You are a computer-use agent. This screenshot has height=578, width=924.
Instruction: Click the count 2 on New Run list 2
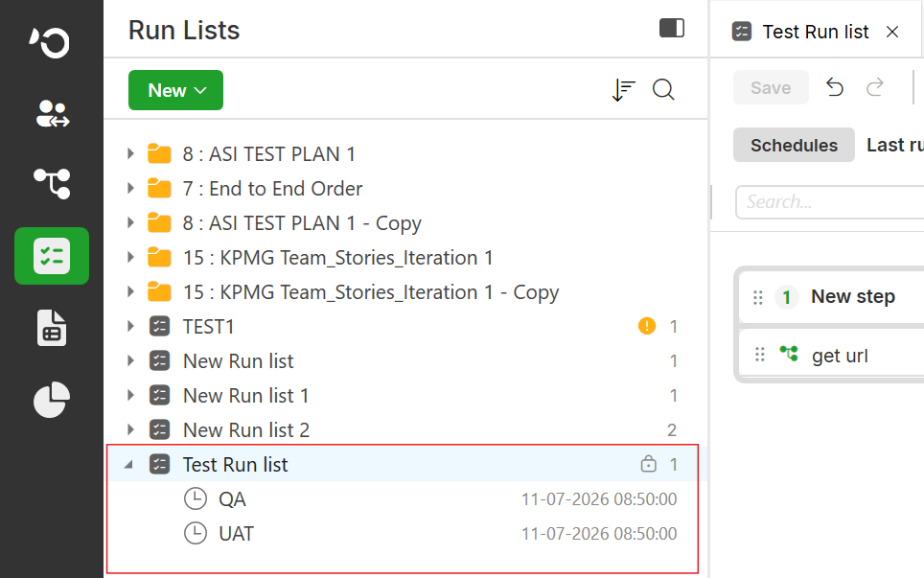click(x=672, y=430)
